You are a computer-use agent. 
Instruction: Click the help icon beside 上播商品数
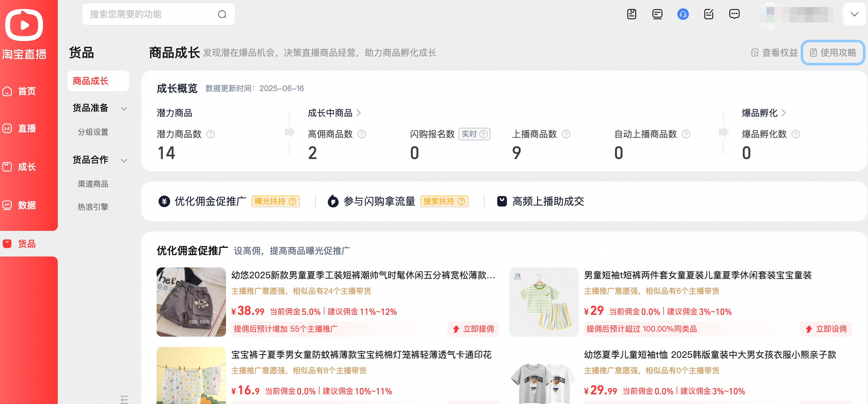coord(566,134)
